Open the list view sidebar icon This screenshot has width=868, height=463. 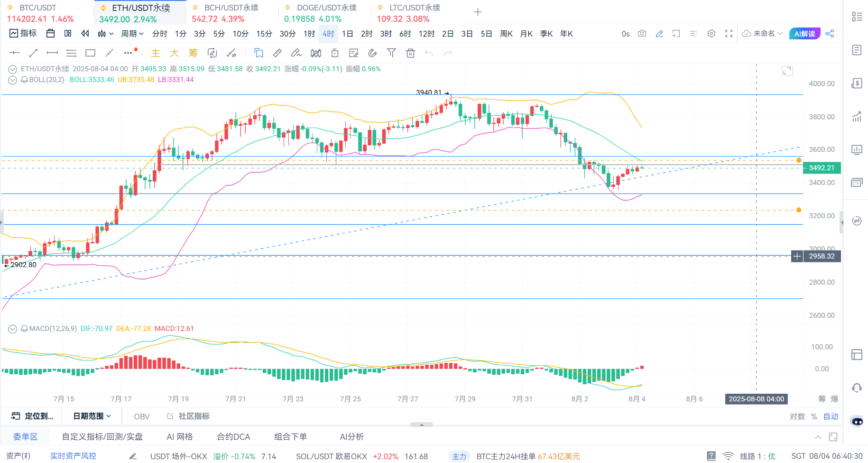(x=857, y=17)
